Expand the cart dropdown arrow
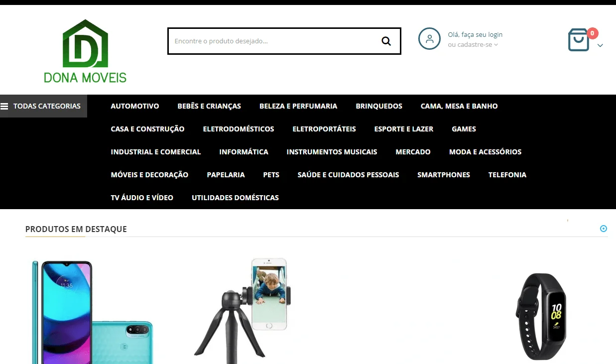 [x=600, y=45]
